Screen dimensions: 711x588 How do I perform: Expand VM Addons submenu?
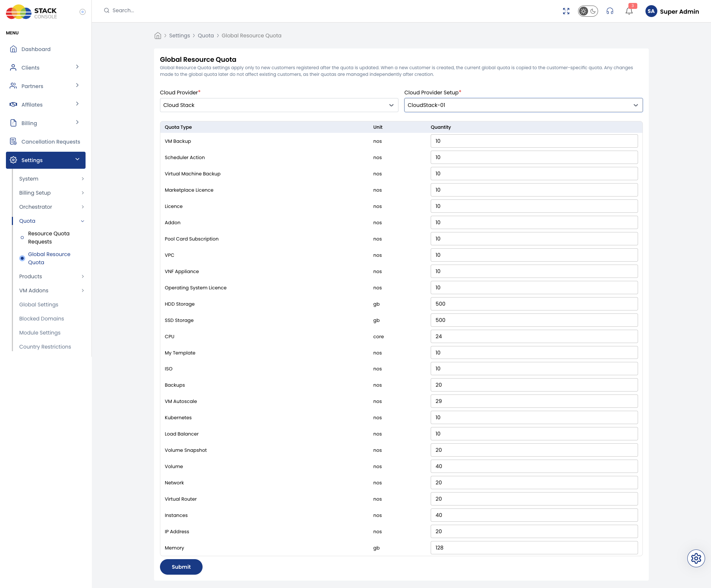click(x=51, y=290)
